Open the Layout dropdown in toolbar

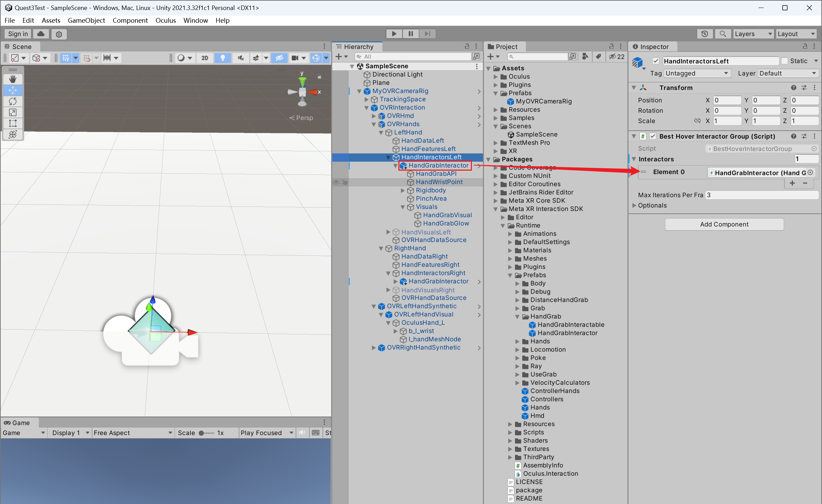796,34
